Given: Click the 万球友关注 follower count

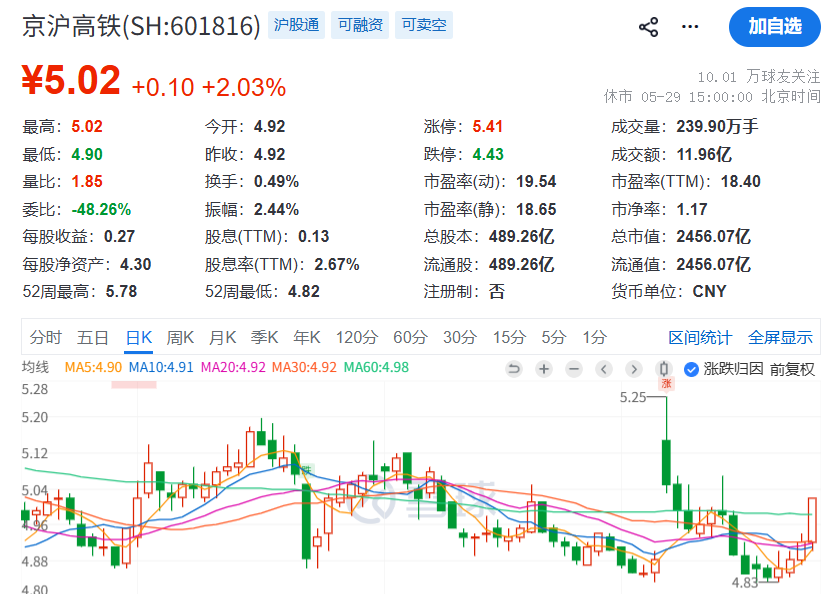Looking at the screenshot, I should coord(758,77).
